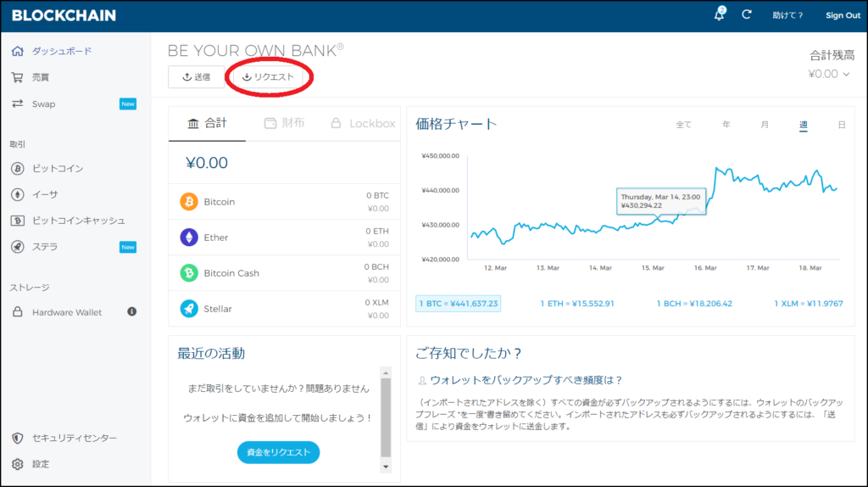The image size is (868, 487).
Task: Select the 全て chart range
Action: click(x=684, y=125)
